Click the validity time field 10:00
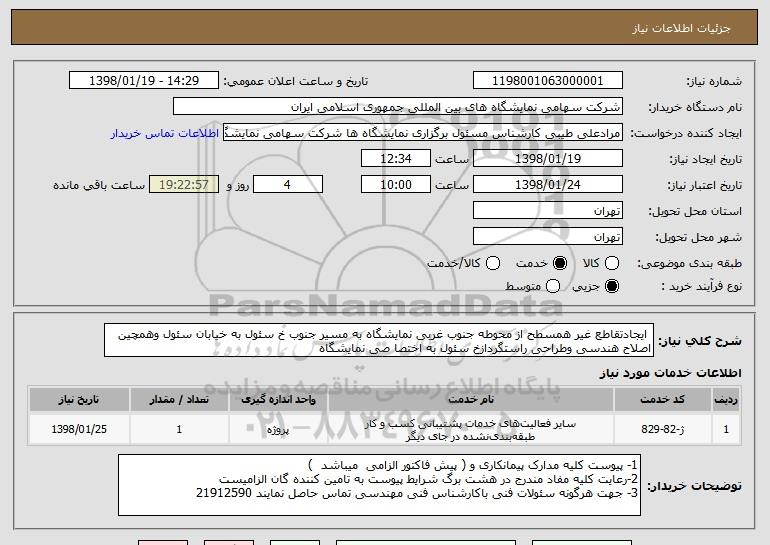The height and width of the screenshot is (545, 770). coord(396,185)
